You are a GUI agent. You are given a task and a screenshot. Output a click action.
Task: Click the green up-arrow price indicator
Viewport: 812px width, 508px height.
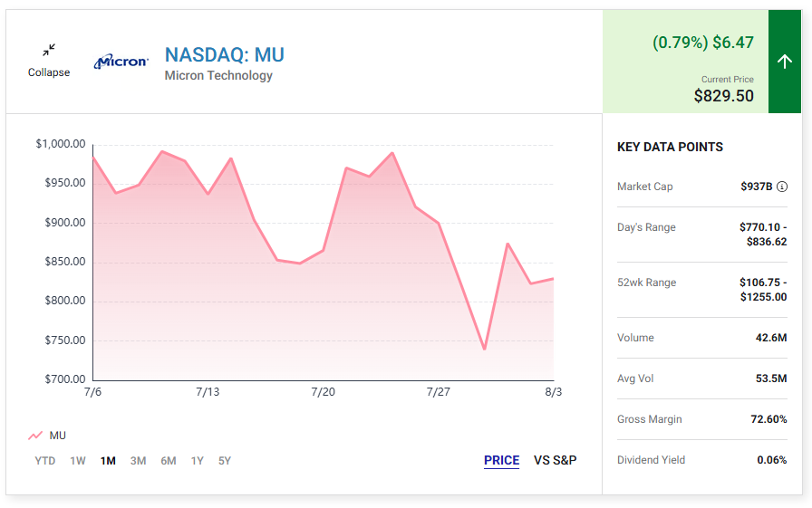click(785, 62)
